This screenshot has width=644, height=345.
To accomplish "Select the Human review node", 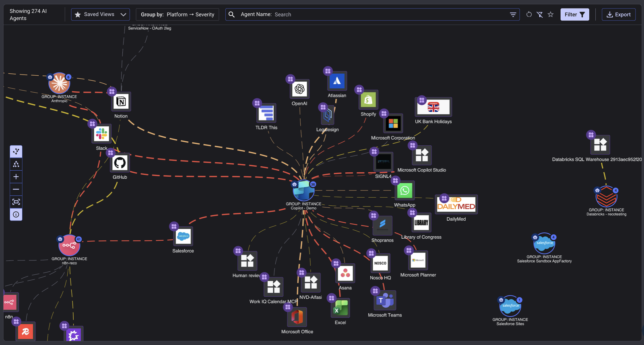I will (x=247, y=261).
